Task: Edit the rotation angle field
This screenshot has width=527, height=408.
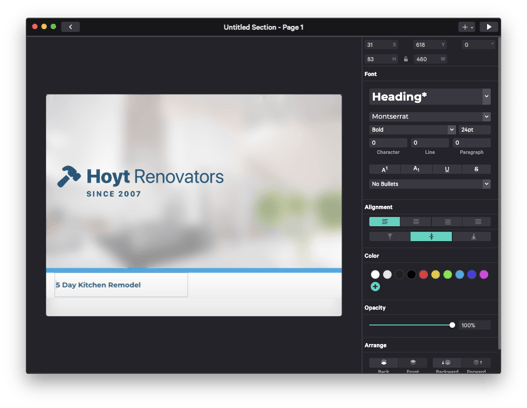Action: pos(478,45)
